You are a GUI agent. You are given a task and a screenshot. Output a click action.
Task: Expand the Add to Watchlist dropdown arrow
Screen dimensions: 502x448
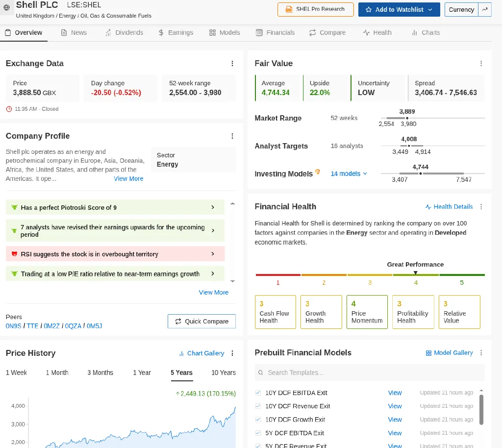coord(430,10)
